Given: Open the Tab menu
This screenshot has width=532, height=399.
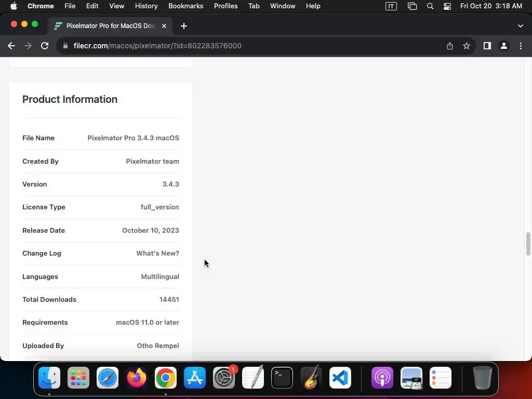Looking at the screenshot, I should [254, 6].
